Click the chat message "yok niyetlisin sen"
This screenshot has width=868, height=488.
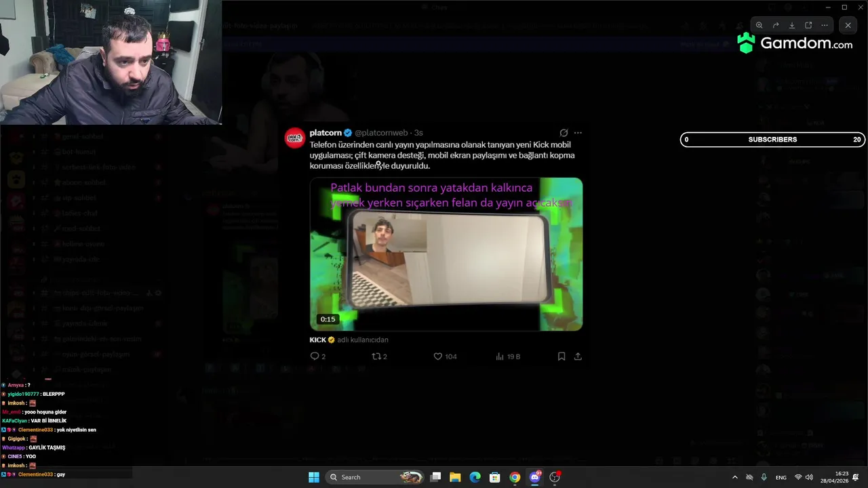pos(76,430)
